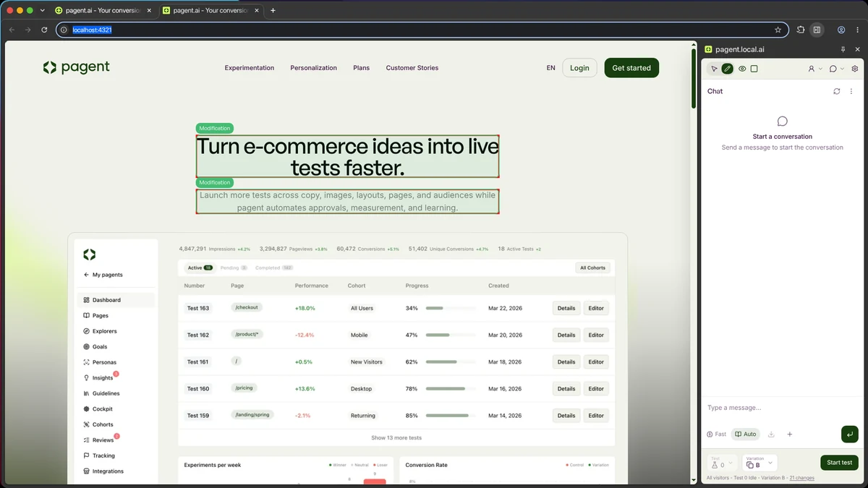Open a new browser tab

coord(273,10)
